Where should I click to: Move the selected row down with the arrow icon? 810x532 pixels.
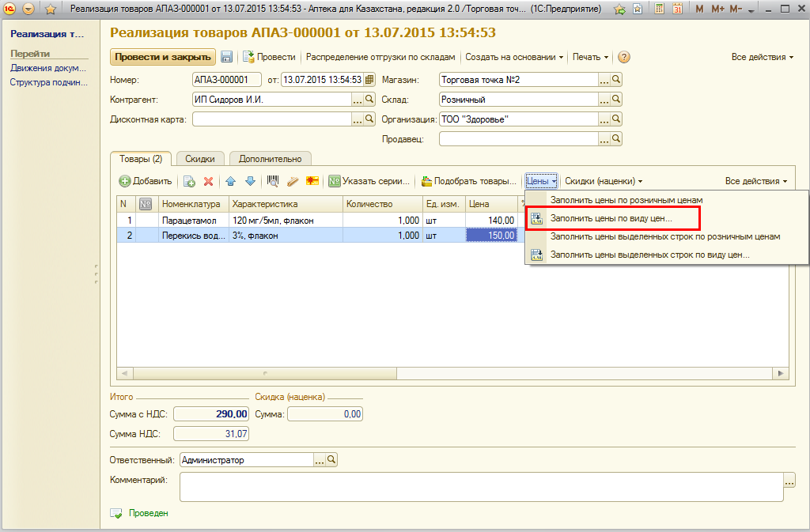tap(250, 181)
